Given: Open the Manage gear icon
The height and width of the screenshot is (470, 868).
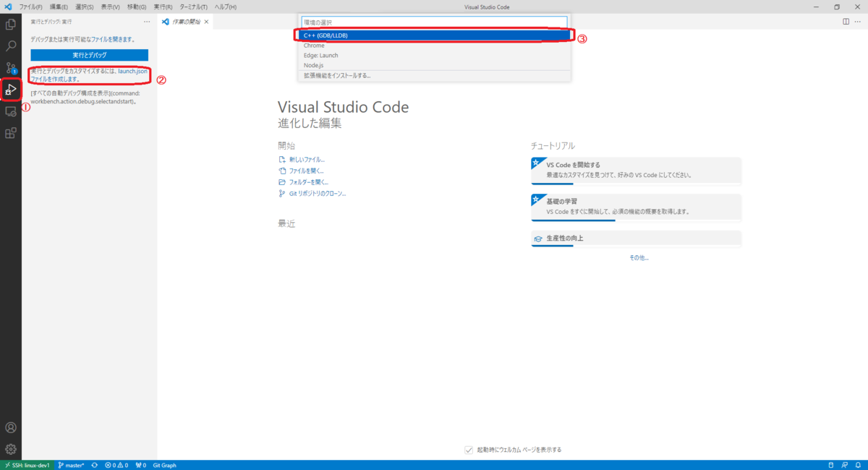Looking at the screenshot, I should pyautogui.click(x=11, y=449).
